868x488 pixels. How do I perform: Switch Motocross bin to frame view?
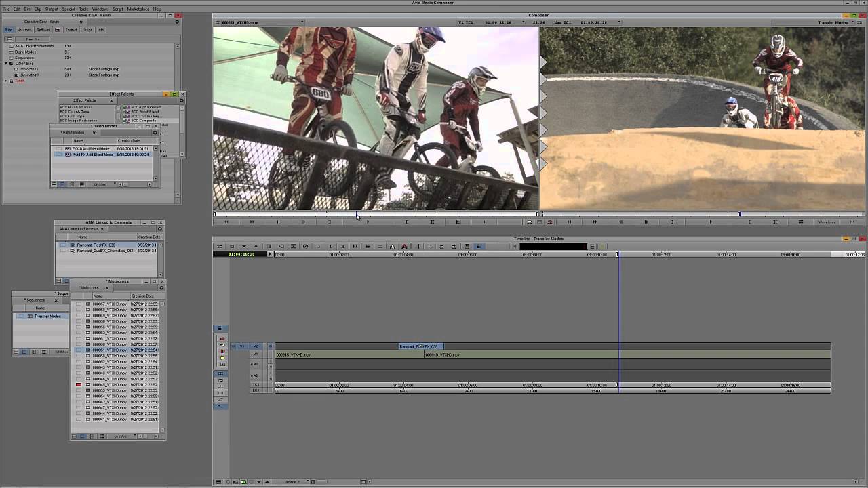[x=92, y=436]
